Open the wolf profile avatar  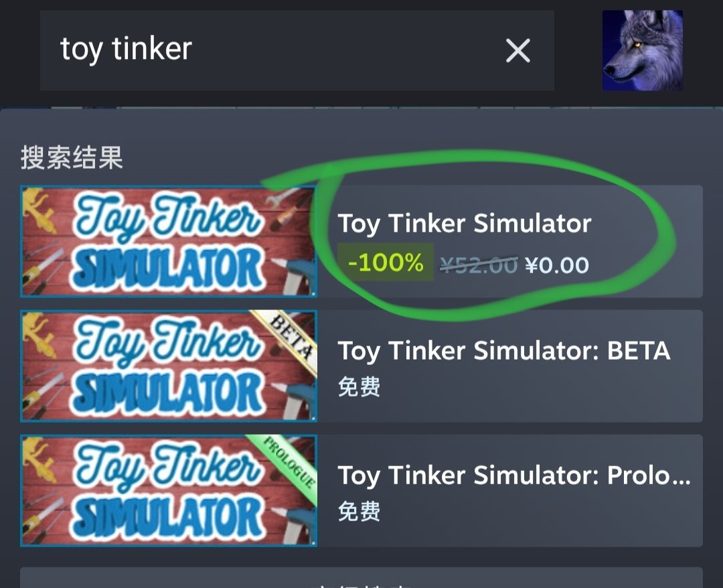(x=642, y=50)
